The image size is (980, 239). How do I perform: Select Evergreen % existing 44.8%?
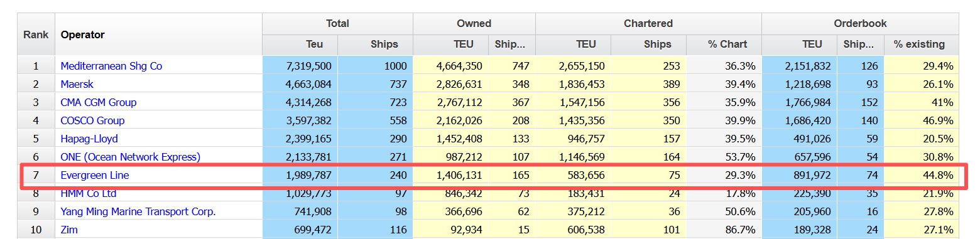point(922,175)
